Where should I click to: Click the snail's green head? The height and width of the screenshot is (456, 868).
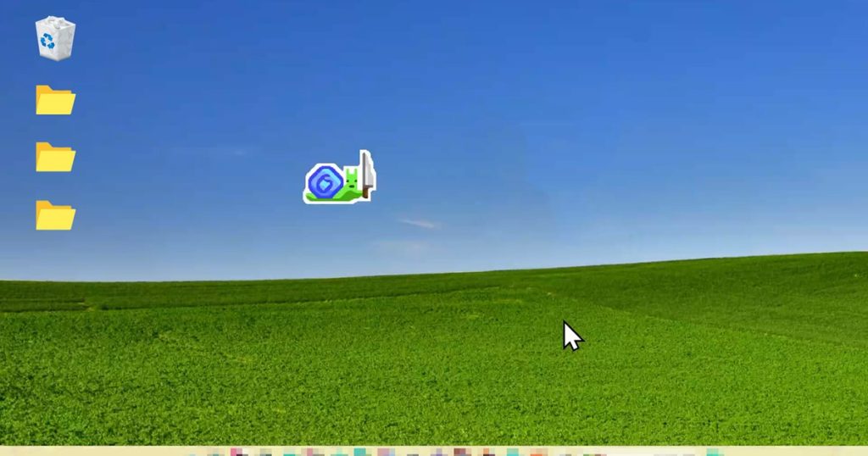[x=352, y=181]
